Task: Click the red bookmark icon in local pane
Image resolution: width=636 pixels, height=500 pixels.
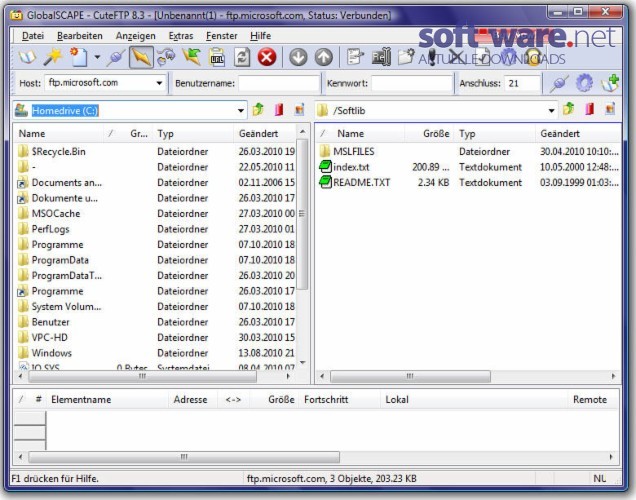Action: pyautogui.click(x=279, y=109)
